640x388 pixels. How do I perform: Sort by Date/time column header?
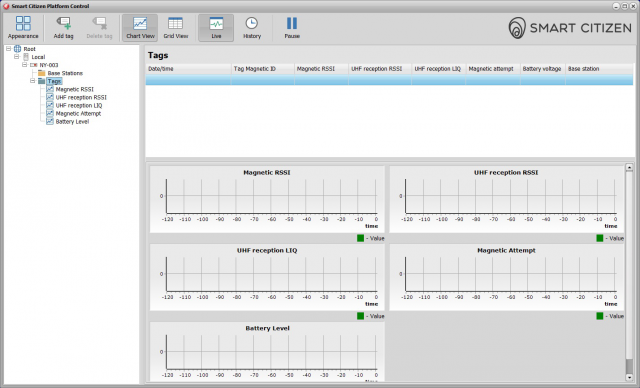coord(188,69)
